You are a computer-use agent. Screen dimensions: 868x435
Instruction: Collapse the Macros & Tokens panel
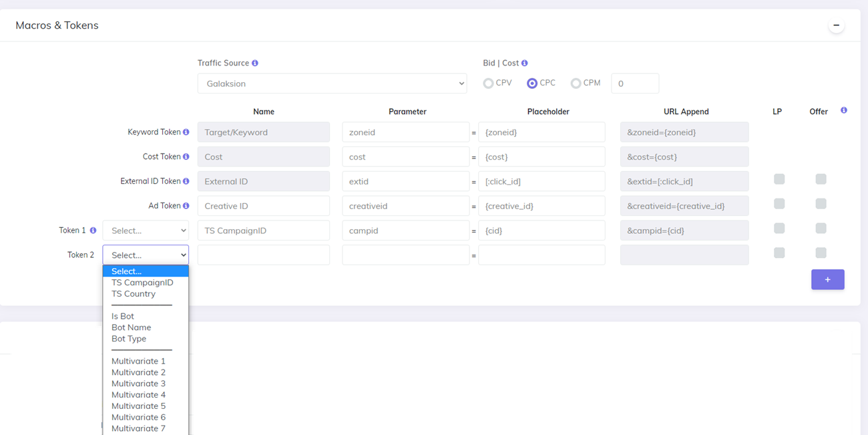coord(836,25)
